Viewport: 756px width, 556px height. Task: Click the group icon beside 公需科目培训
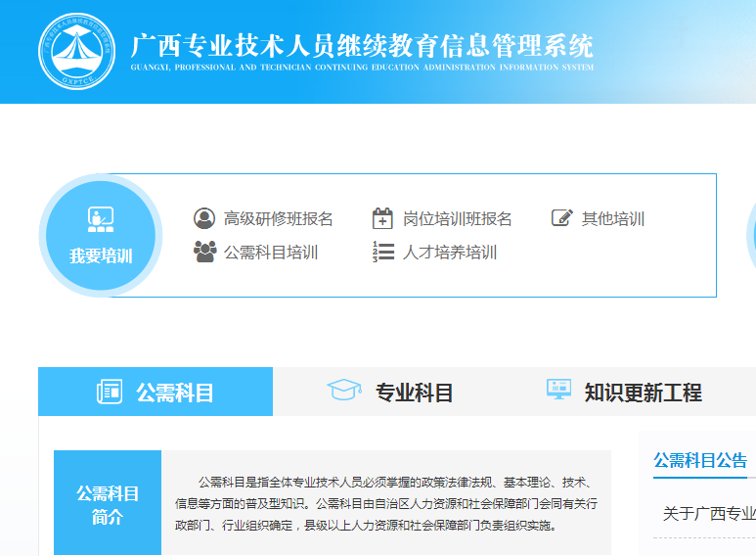click(205, 252)
